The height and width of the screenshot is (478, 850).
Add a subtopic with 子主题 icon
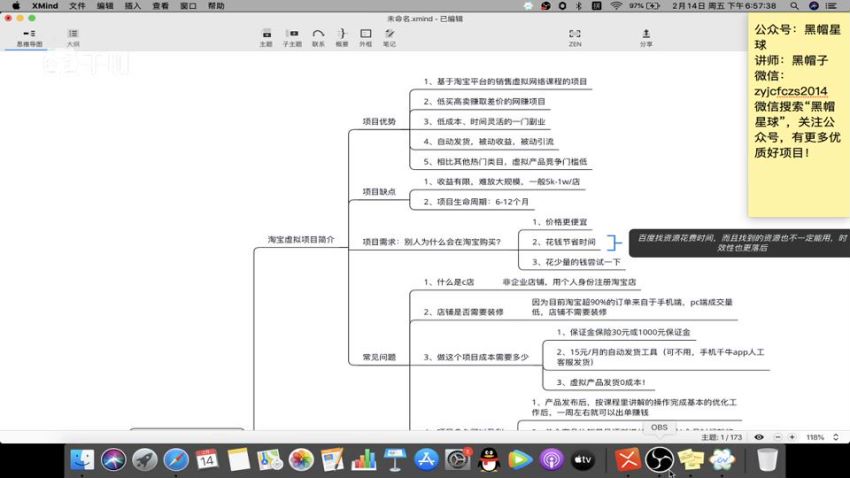(292, 36)
